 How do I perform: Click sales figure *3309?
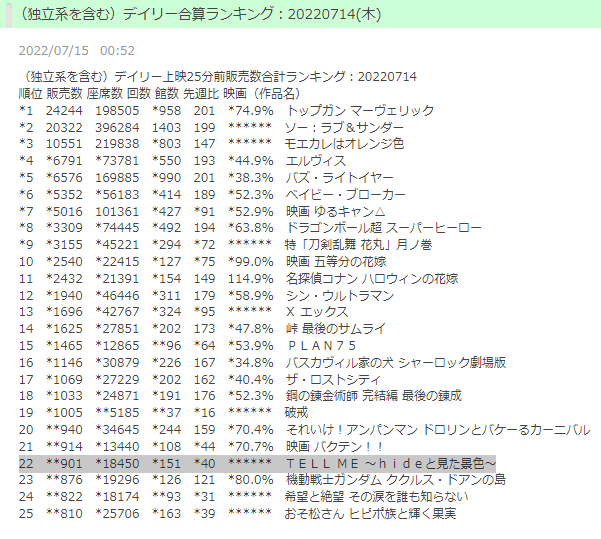tap(64, 228)
